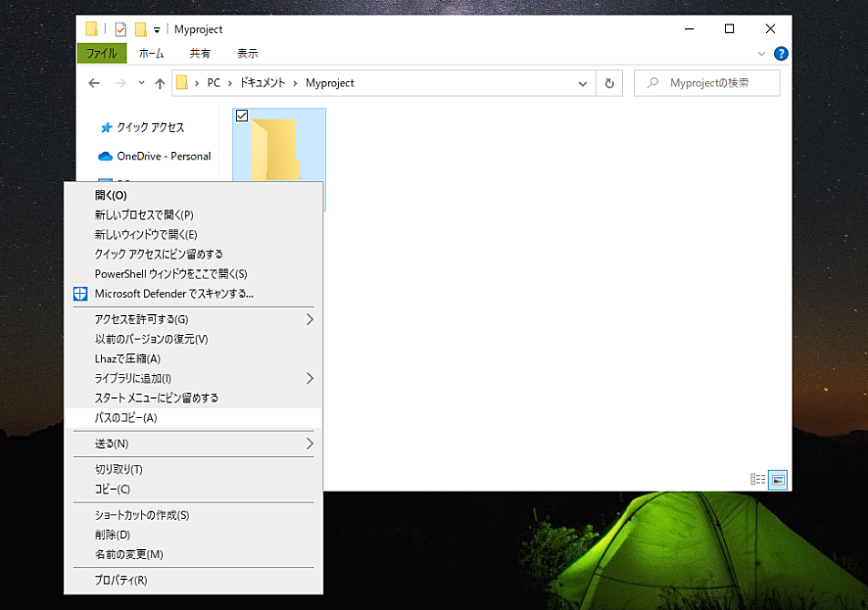
Task: Click the refresh icon in address bar
Action: point(609,83)
